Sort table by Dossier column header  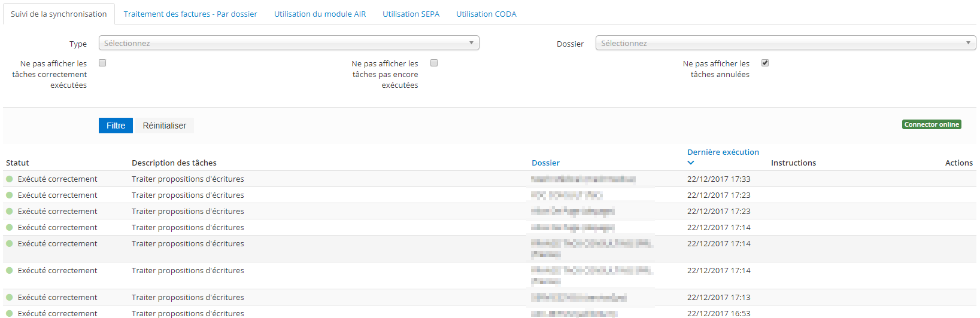coord(545,163)
